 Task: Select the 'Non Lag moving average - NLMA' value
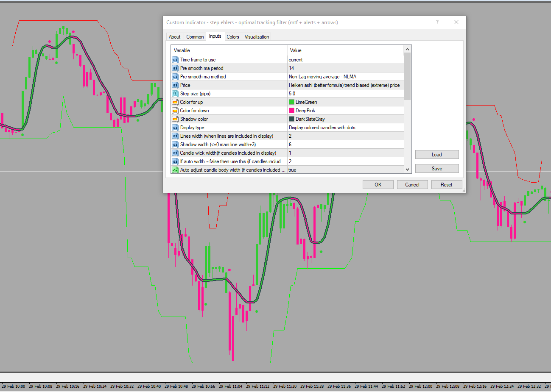pyautogui.click(x=322, y=77)
